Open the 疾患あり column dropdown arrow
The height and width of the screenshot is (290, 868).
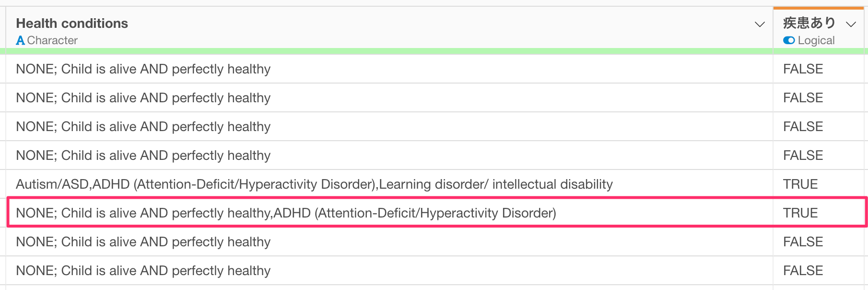(x=851, y=24)
